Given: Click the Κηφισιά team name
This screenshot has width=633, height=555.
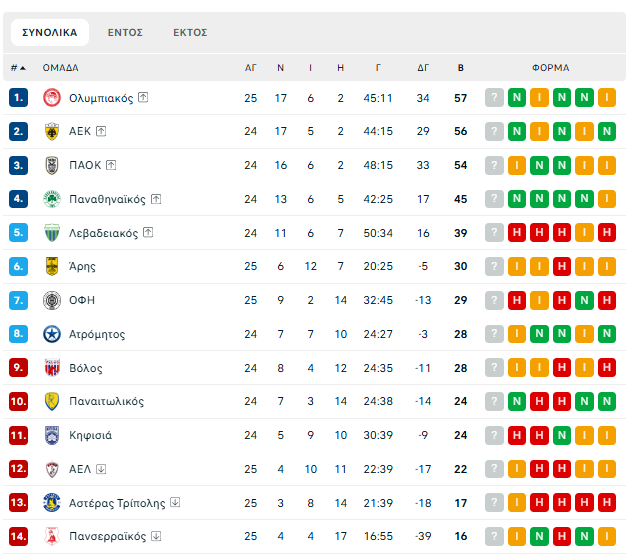Looking at the screenshot, I should tap(90, 435).
